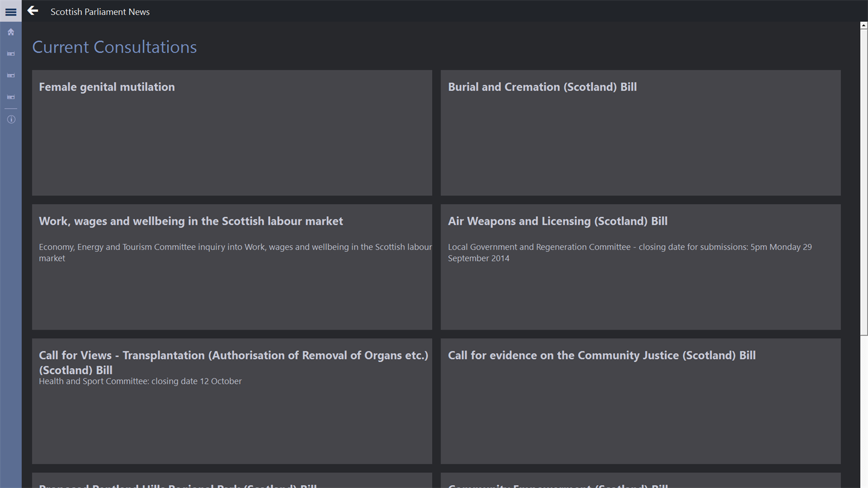Viewport: 868px width, 488px height.
Task: Go back using the back arrow
Action: [x=33, y=11]
